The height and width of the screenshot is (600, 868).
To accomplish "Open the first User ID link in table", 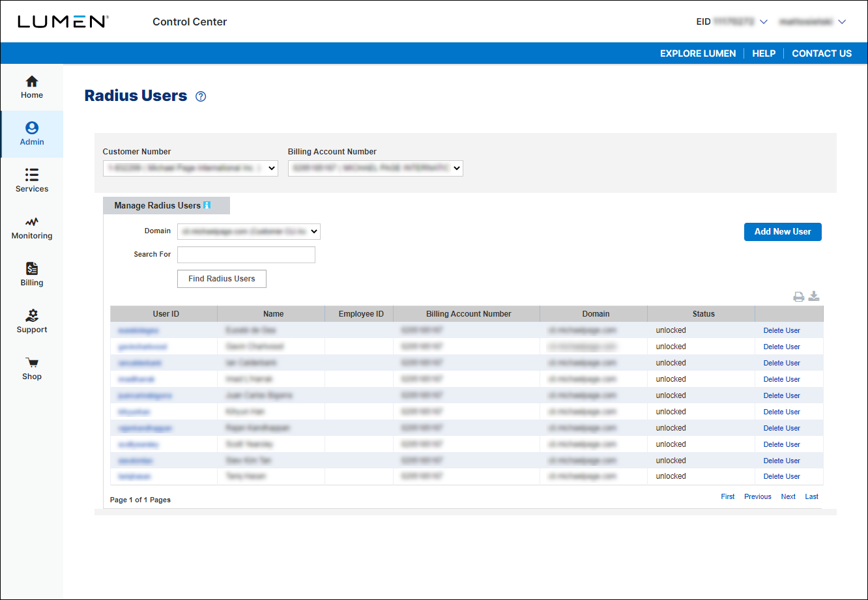I will coord(138,330).
